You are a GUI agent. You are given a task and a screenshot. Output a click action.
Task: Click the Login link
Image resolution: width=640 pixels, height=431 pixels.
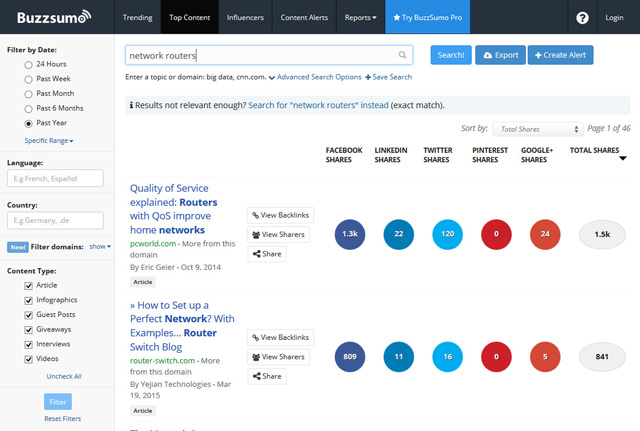(614, 17)
